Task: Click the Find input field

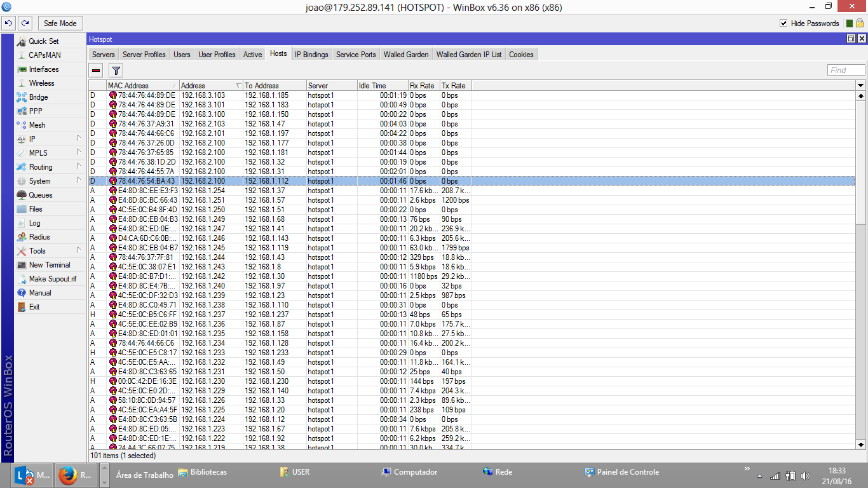Action: pos(846,70)
